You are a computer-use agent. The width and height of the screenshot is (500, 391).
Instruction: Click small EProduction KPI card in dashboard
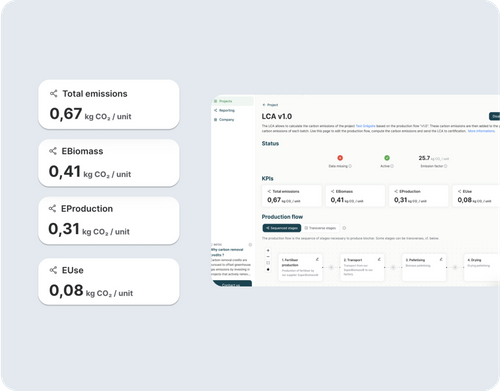click(x=419, y=196)
